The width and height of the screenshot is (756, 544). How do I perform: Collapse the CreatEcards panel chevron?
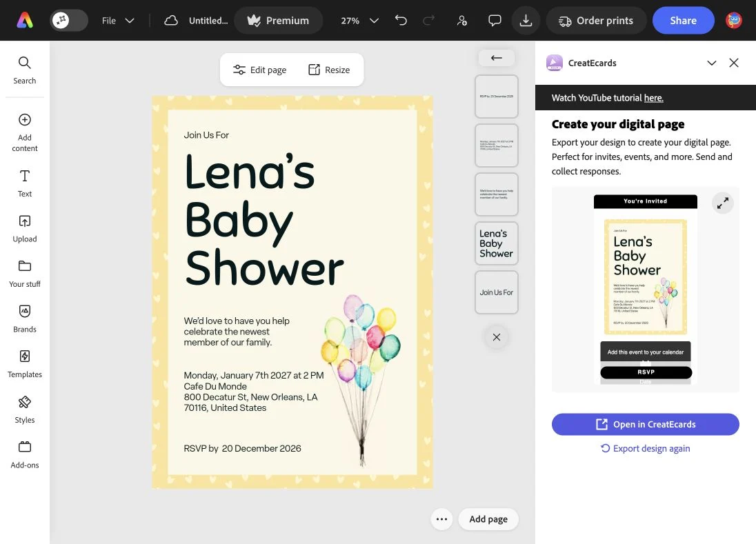(712, 63)
